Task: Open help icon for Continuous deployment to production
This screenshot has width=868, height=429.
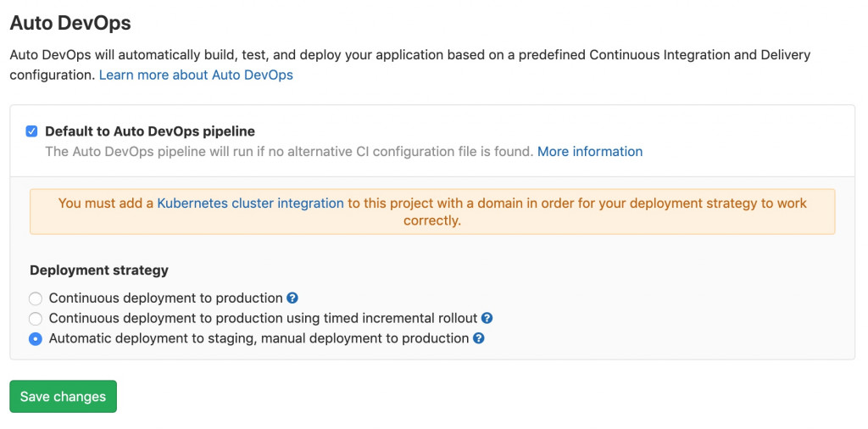Action: (292, 298)
